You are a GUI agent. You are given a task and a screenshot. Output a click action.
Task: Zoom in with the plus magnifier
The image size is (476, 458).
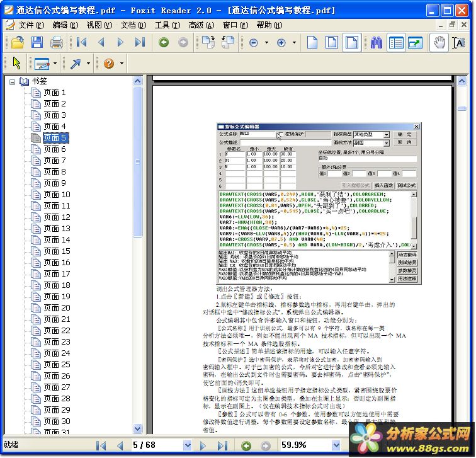pyautogui.click(x=281, y=43)
